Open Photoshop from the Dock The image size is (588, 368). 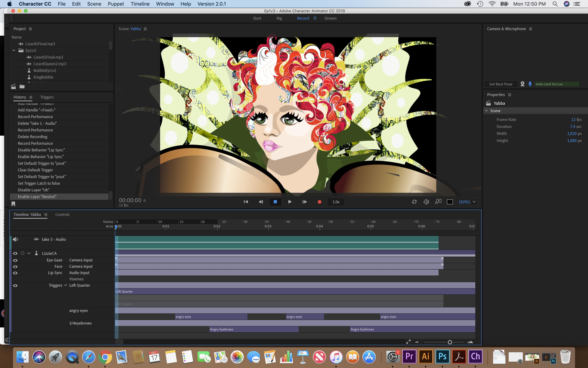pyautogui.click(x=442, y=357)
